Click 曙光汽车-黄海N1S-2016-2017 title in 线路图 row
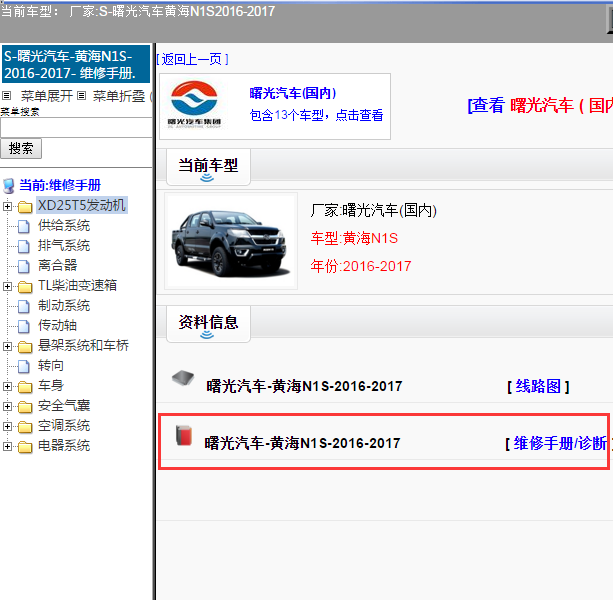 pos(304,387)
